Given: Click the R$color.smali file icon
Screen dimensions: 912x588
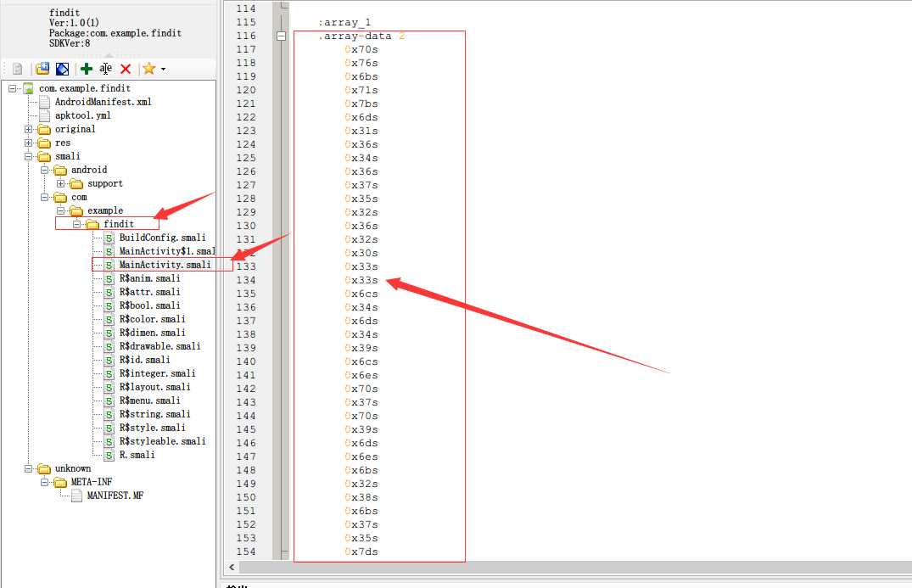Looking at the screenshot, I should [x=109, y=319].
